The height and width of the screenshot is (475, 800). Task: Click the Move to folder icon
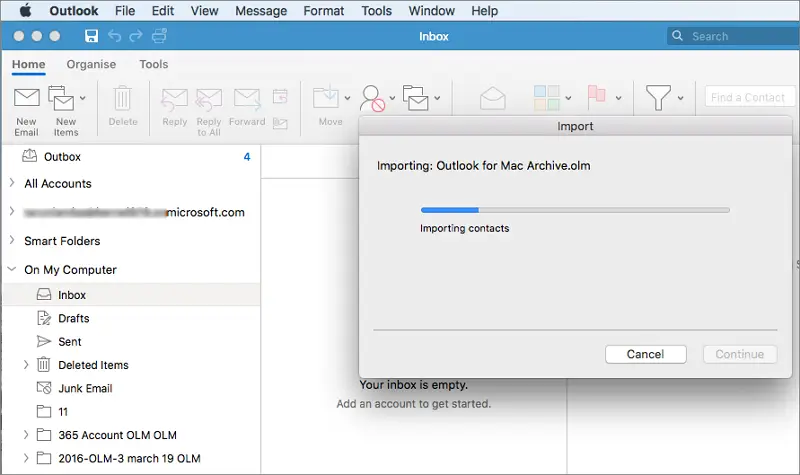[326, 96]
